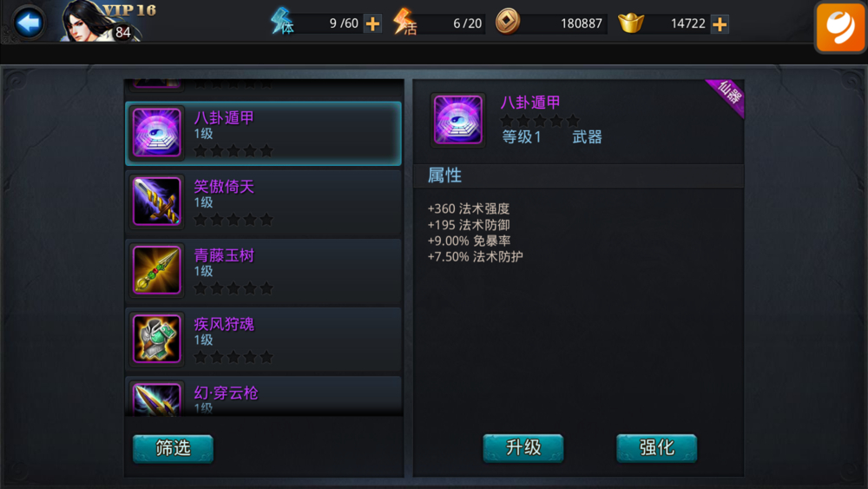Tap the 八卦遁甲 icon in the detail panel
Viewport: 868px width, 489px height.
[457, 120]
